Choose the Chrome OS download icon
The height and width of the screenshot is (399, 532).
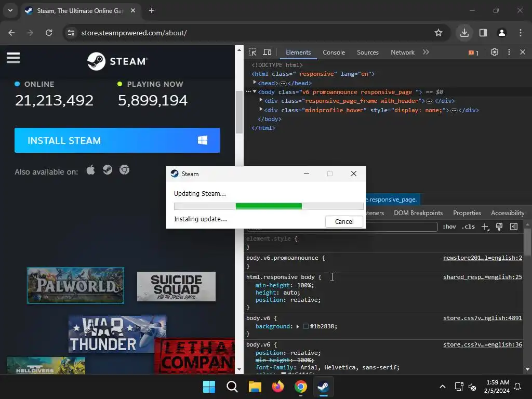tap(125, 170)
